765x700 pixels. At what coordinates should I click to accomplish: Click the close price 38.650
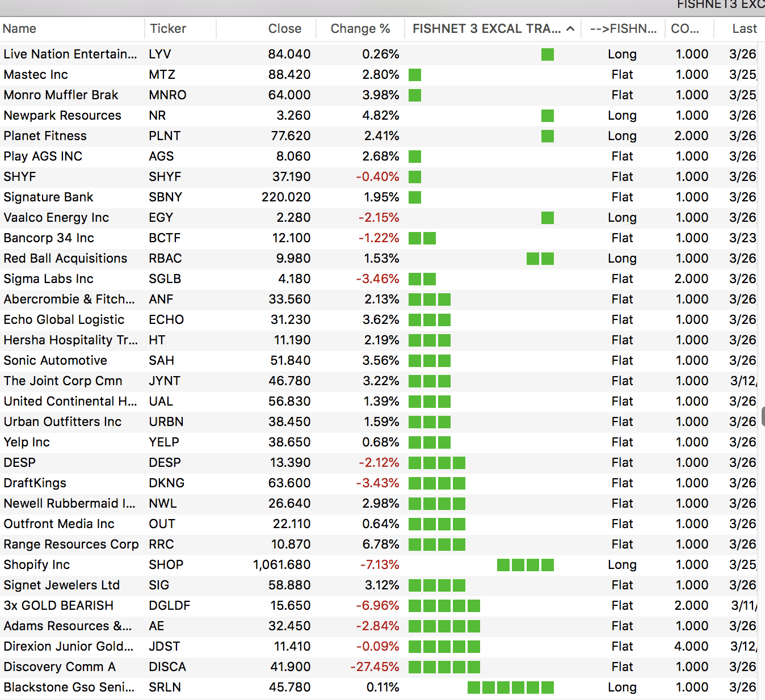click(x=291, y=442)
